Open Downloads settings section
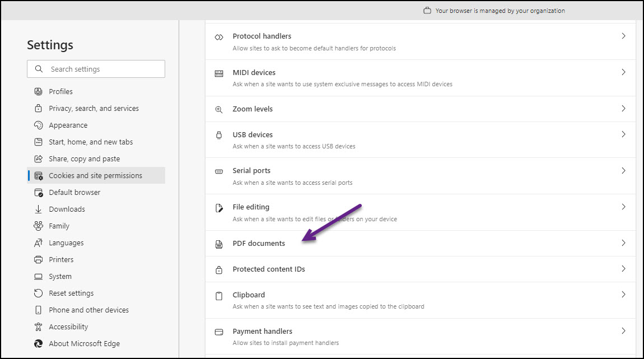 (x=96, y=209)
